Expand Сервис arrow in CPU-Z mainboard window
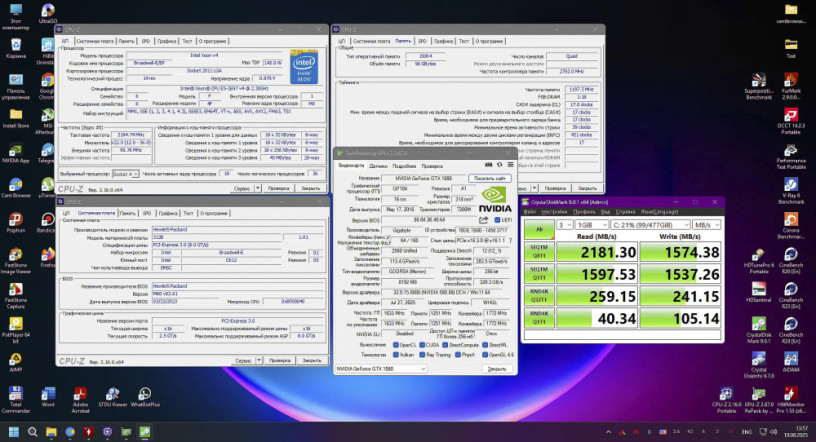The image size is (816, 442). 259,360
